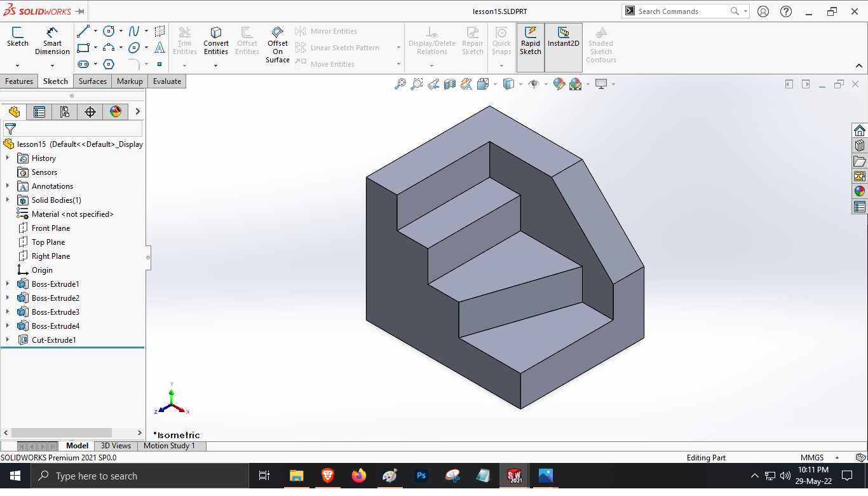Open the Custom Properties task pane icon

click(x=860, y=207)
